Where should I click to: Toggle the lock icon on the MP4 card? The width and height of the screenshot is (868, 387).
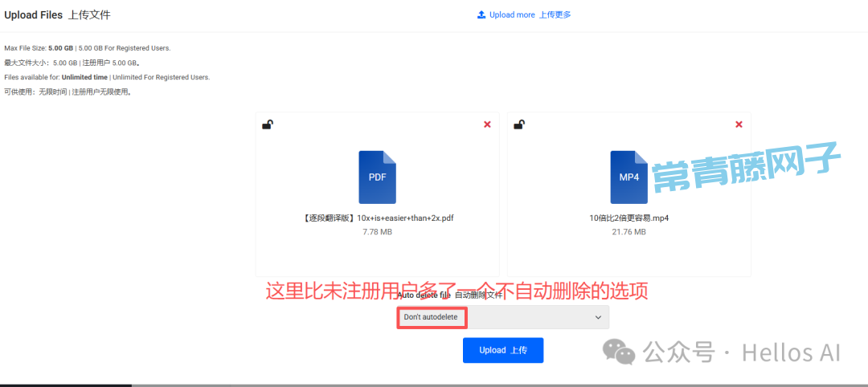click(519, 124)
